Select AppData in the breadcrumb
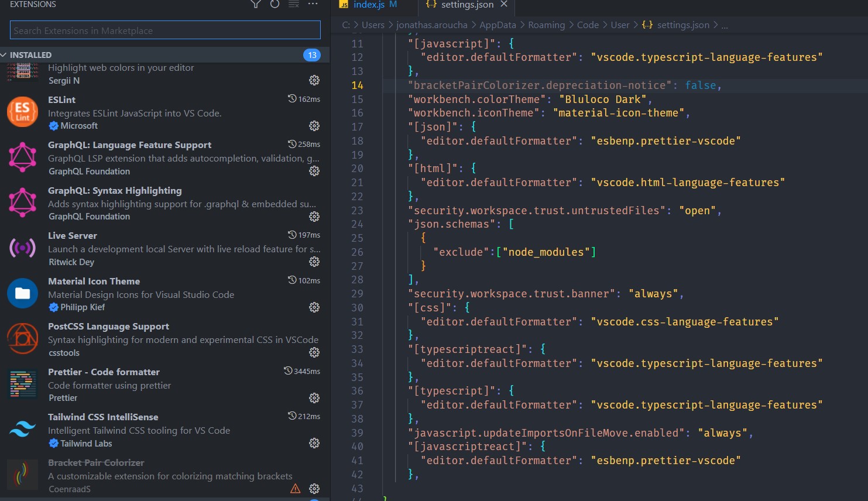The height and width of the screenshot is (501, 868). [498, 25]
